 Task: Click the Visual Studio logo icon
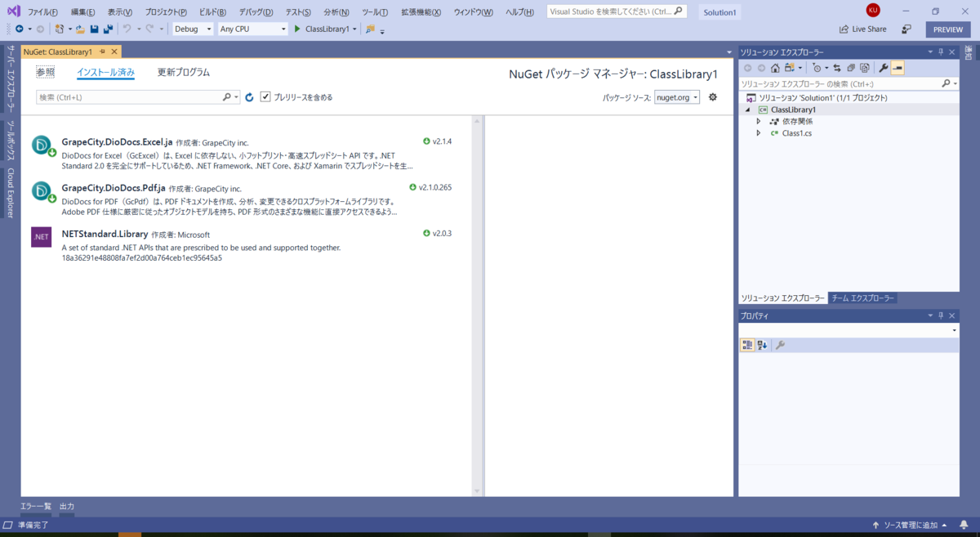tap(14, 11)
